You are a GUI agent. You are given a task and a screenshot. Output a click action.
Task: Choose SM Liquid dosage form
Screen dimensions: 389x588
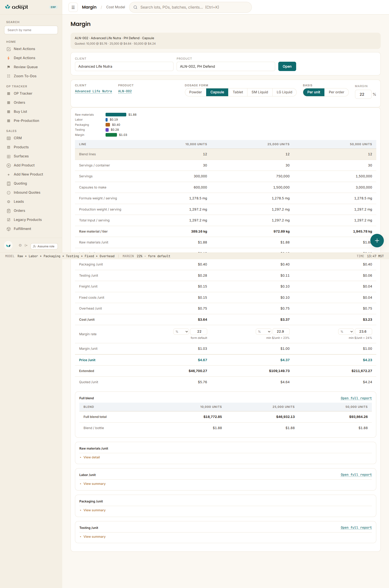(260, 92)
